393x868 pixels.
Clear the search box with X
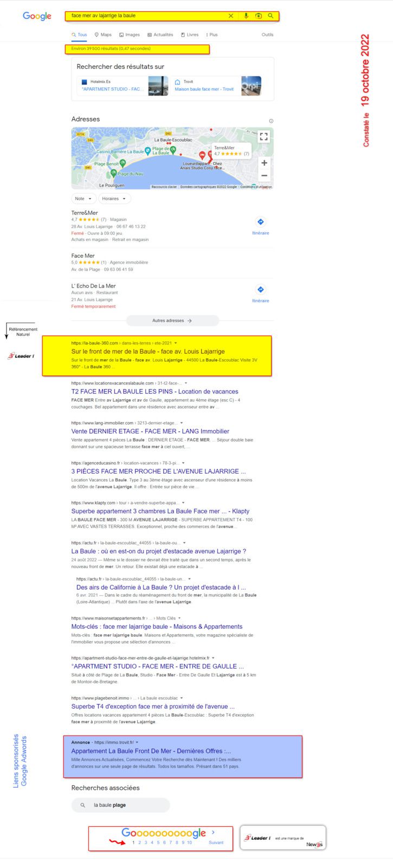click(x=231, y=16)
